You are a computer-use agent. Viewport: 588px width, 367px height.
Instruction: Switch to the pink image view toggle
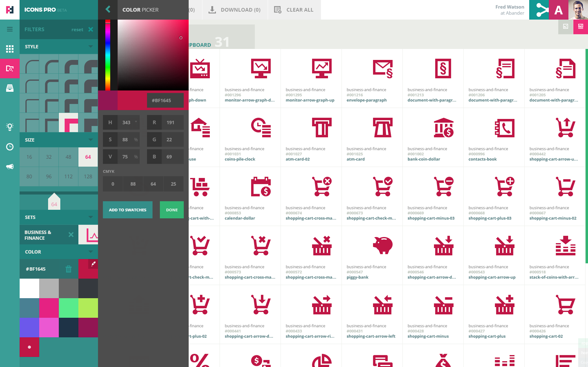pyautogui.click(x=581, y=27)
